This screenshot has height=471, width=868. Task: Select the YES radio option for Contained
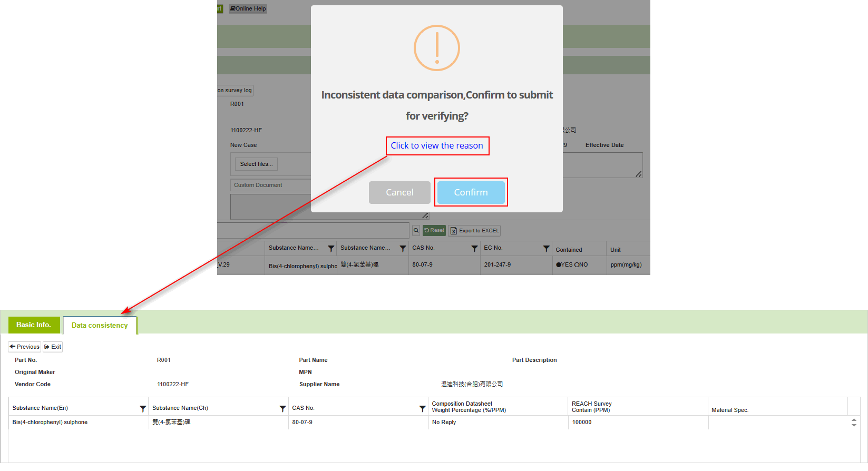pos(559,264)
